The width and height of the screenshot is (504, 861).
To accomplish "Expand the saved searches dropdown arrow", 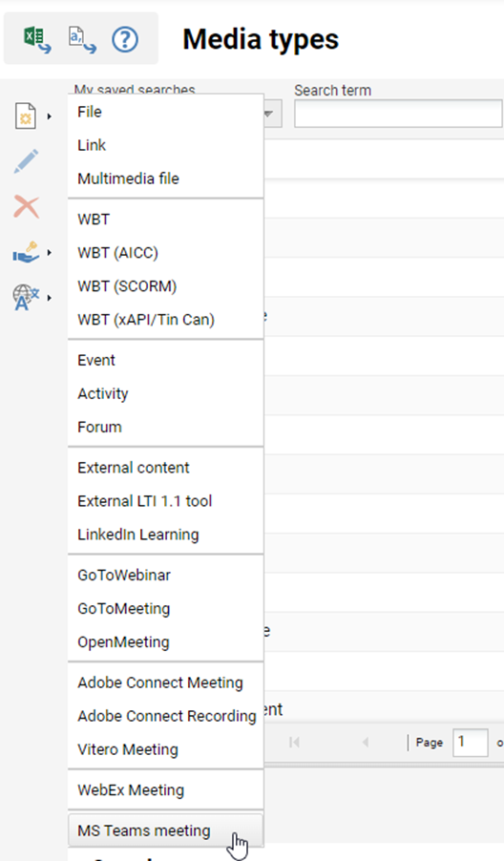I will click(268, 114).
